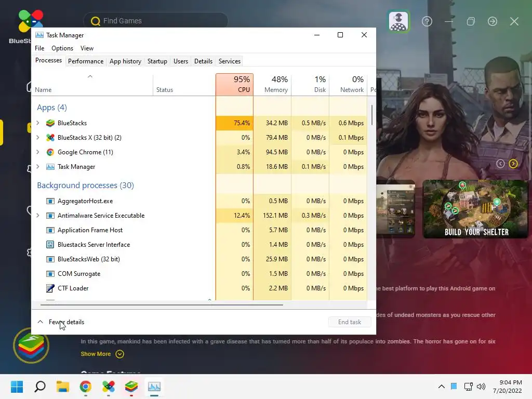Click the BlueStacks logo in BlueStacks X
The height and width of the screenshot is (399, 532).
pyautogui.click(x=31, y=21)
